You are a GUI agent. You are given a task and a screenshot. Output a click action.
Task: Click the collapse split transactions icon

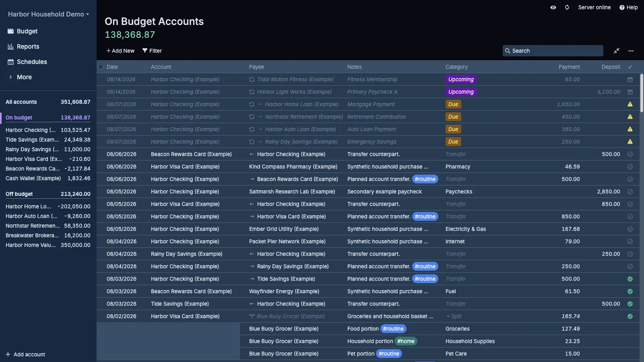617,51
